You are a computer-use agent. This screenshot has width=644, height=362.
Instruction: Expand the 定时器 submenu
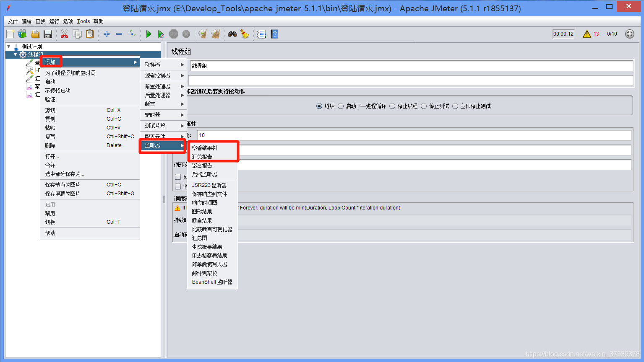pyautogui.click(x=164, y=115)
